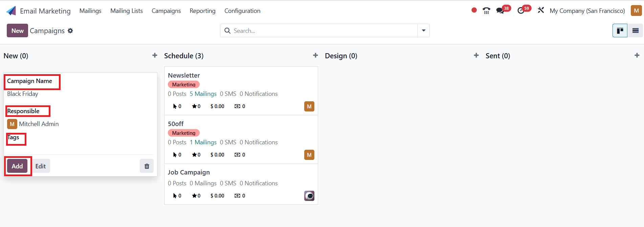
Task: Click Job Campaign card responsible avatar
Action: 309,196
